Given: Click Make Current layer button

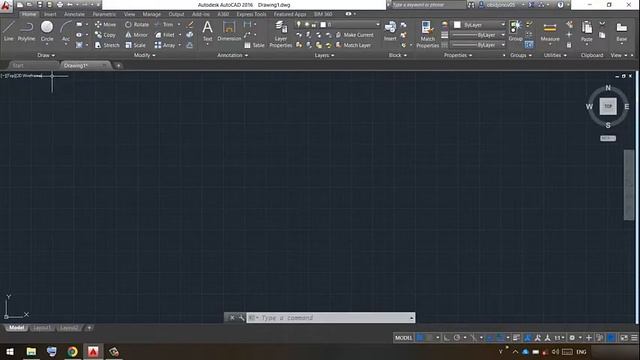Looking at the screenshot, I should tap(355, 35).
